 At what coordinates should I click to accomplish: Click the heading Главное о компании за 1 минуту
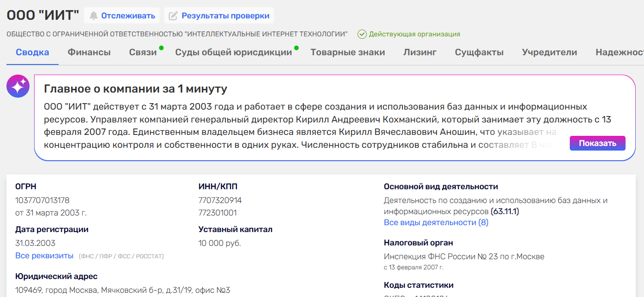pos(136,89)
